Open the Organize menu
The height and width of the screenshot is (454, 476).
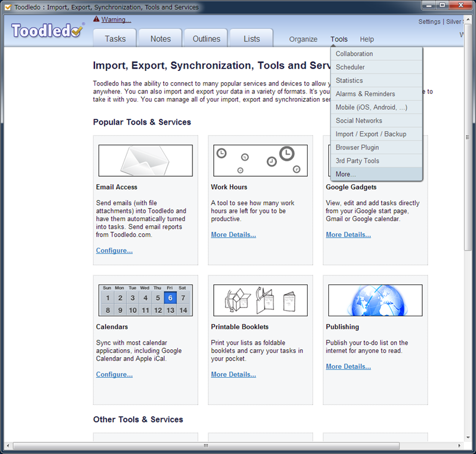pos(304,39)
